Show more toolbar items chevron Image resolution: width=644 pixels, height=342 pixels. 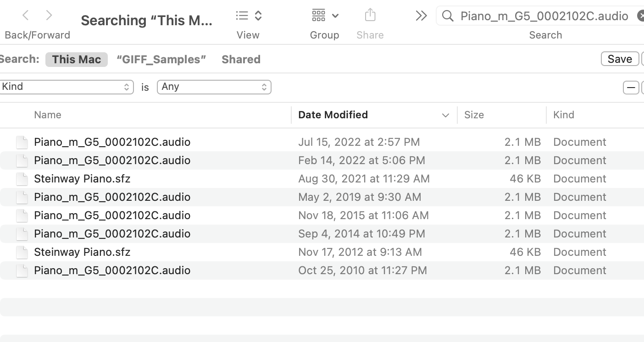point(421,16)
